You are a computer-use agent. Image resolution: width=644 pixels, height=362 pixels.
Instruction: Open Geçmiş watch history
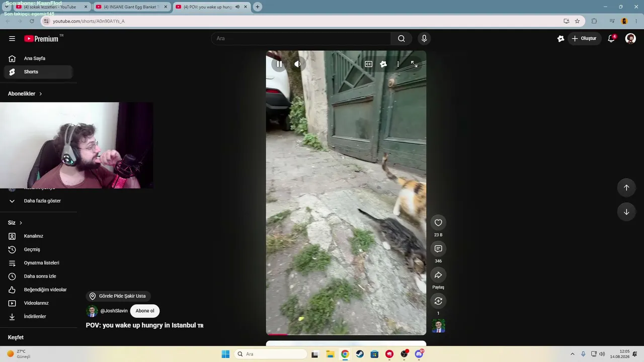click(x=38, y=249)
